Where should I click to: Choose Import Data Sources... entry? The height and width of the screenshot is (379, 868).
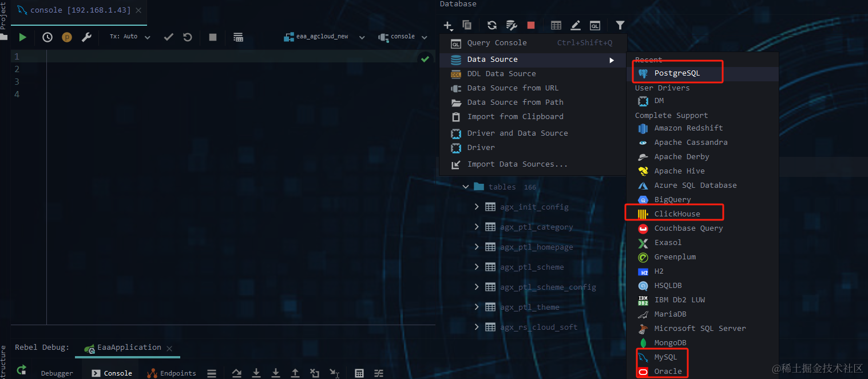point(533,164)
